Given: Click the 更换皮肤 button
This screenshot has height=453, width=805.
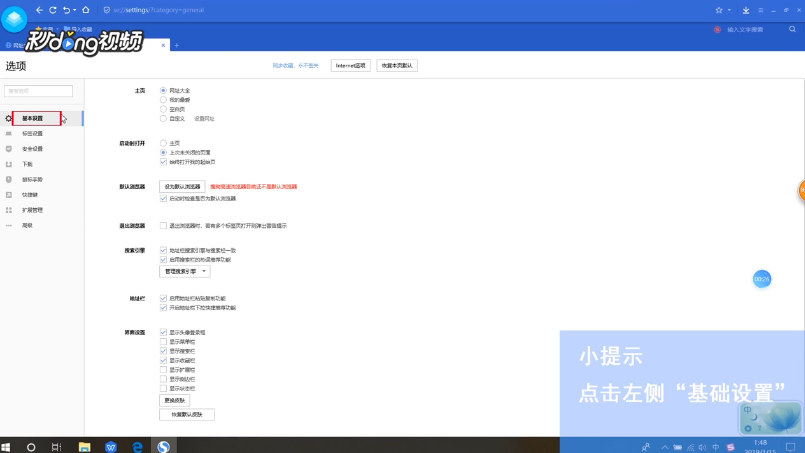Looking at the screenshot, I should pos(175,400).
